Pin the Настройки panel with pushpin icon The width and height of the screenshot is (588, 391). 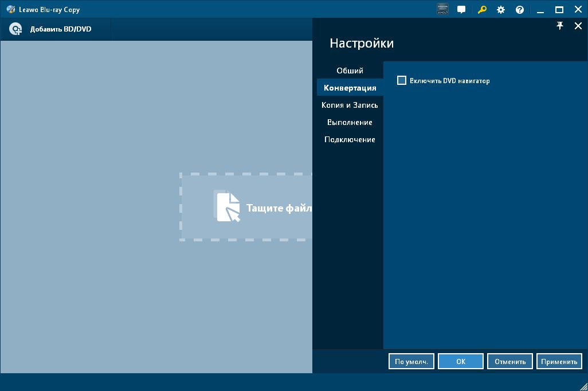559,26
